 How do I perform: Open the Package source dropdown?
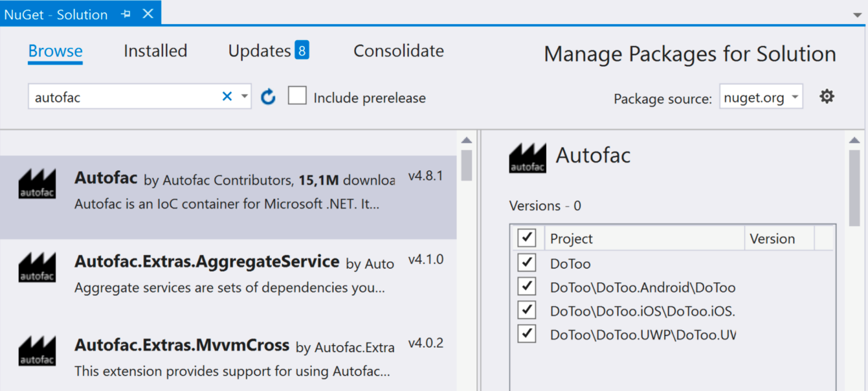coord(761,98)
